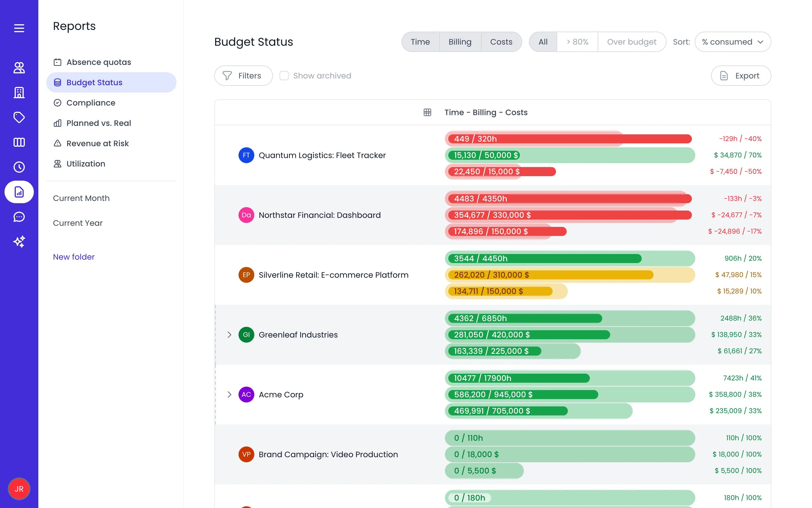Open the board columns icon in sidebar

tap(19, 142)
